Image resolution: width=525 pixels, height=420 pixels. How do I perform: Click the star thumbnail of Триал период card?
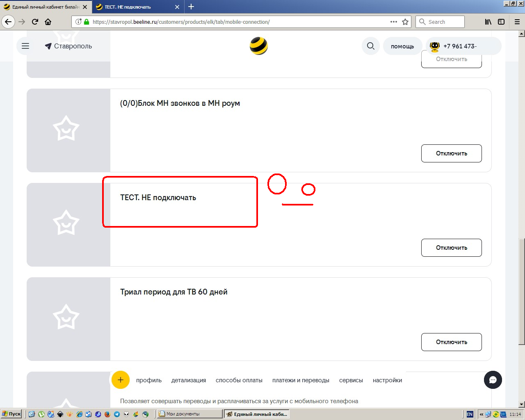(x=66, y=317)
